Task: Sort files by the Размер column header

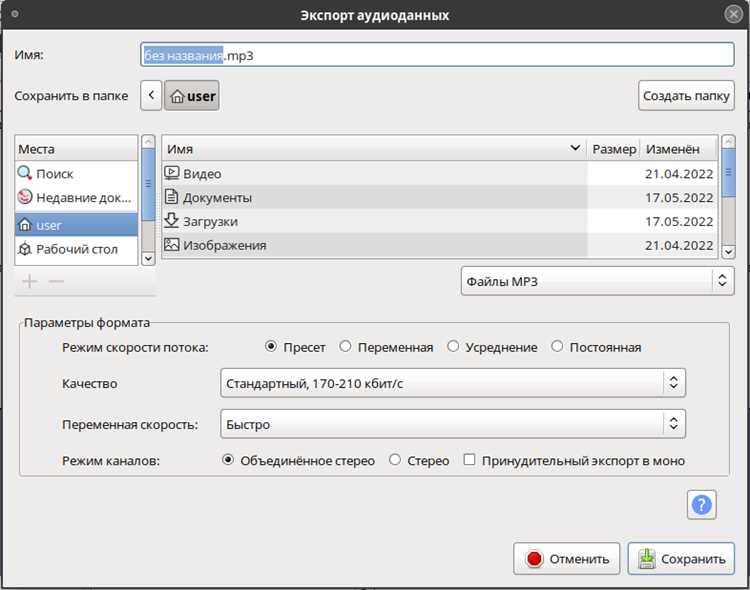Action: (x=614, y=149)
